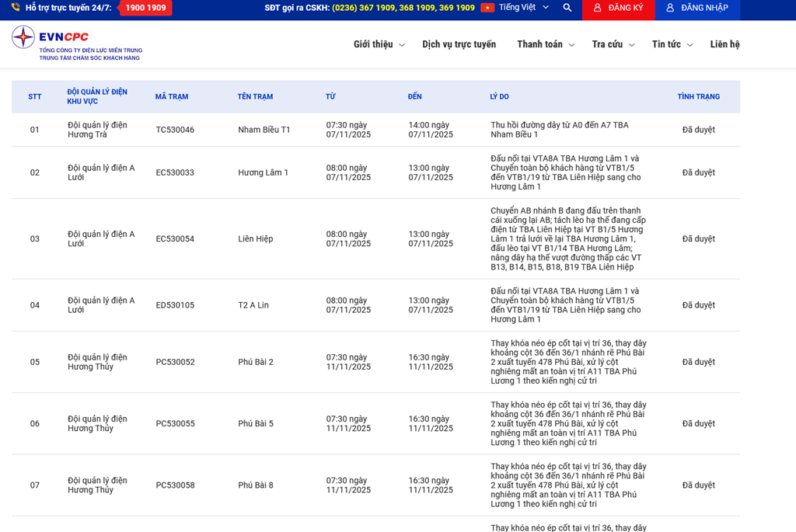Click the Vietnamese flag icon

[487, 8]
